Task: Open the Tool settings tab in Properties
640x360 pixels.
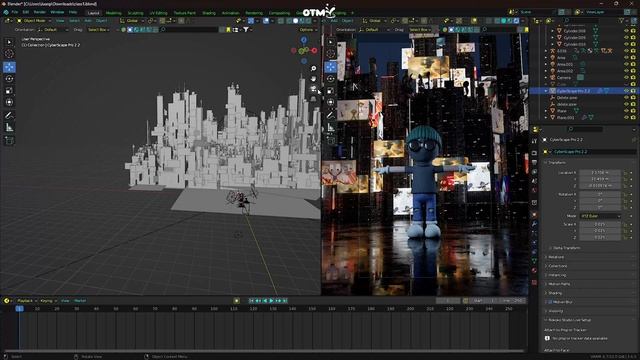Action: pos(534,141)
